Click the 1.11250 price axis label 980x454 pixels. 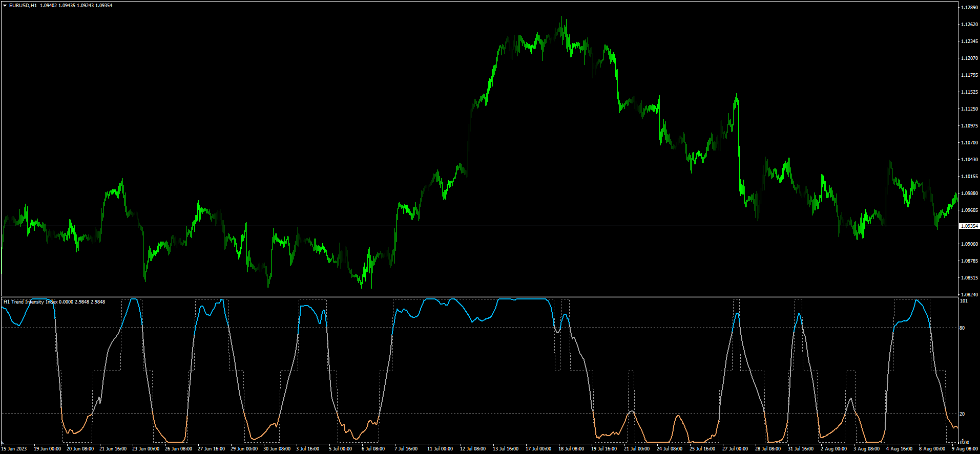(x=969, y=109)
